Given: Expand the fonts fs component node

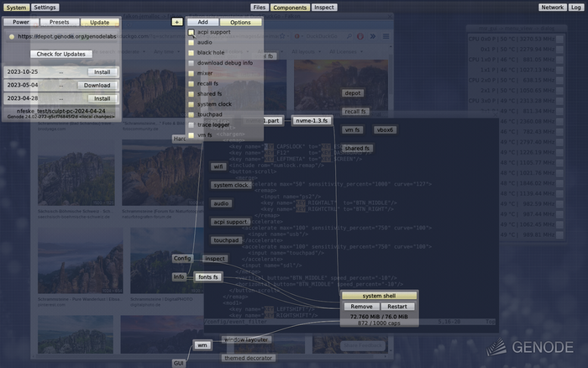Looking at the screenshot, I should (x=207, y=276).
